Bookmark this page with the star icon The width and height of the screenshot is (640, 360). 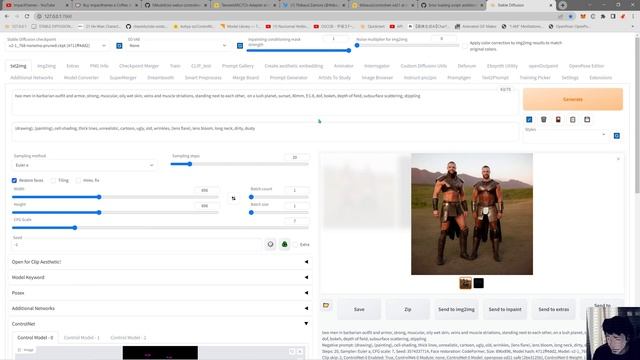click(571, 16)
